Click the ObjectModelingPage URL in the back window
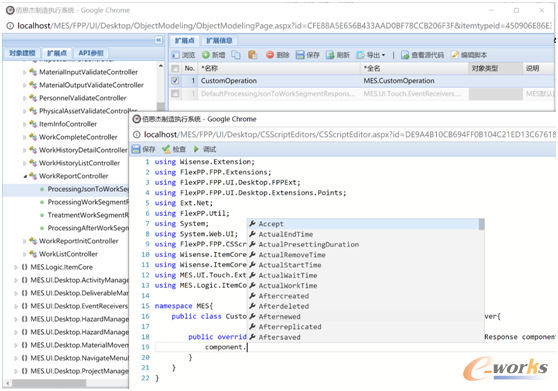Viewport: 558px width, 391px height. 285,26
